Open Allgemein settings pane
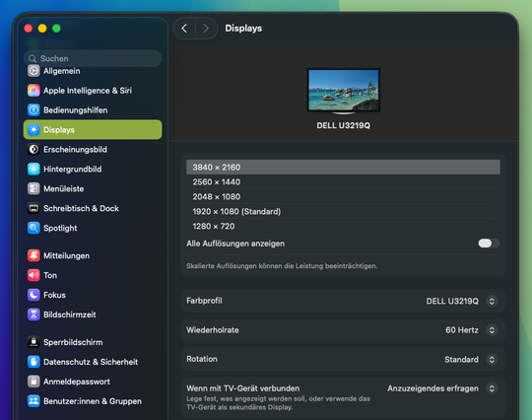This screenshot has width=532, height=420. 93,71
